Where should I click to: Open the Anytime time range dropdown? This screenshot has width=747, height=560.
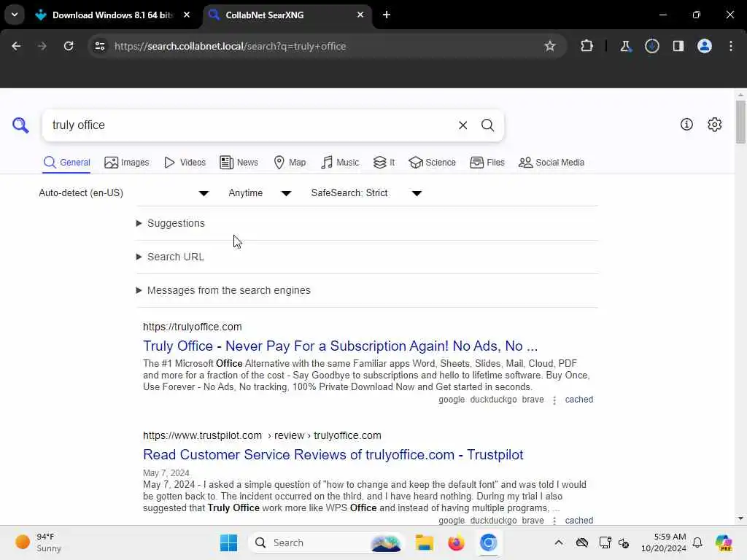(x=260, y=192)
